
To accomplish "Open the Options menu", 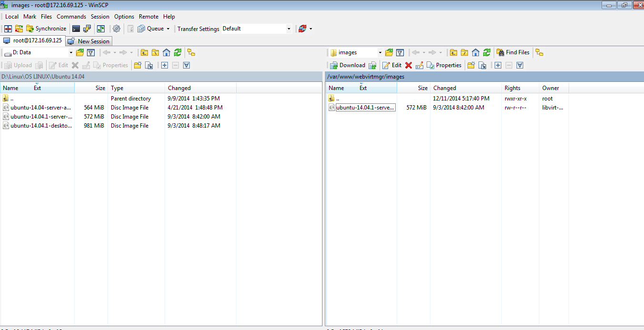I will click(124, 17).
